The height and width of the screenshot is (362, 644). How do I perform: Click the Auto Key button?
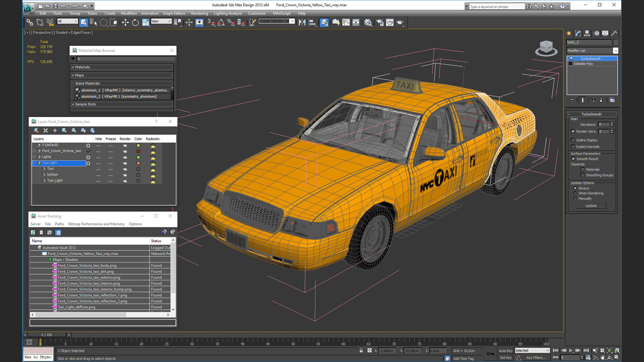(x=505, y=351)
